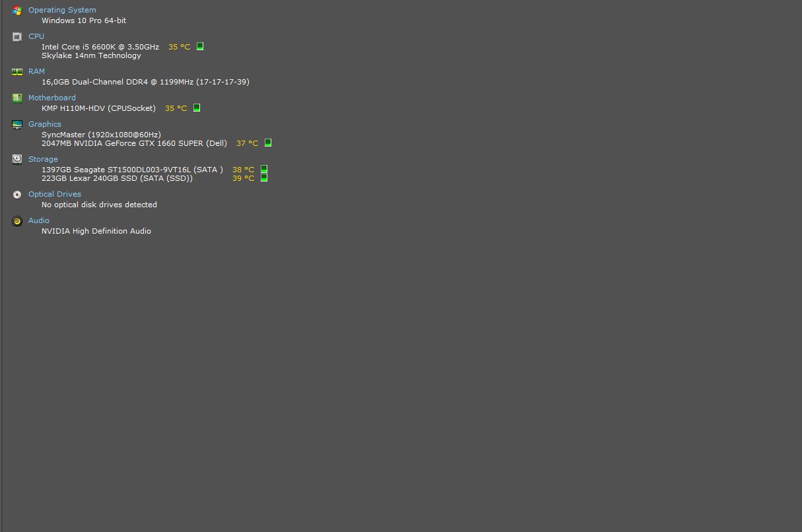Click the Motherboard section icon

(17, 98)
